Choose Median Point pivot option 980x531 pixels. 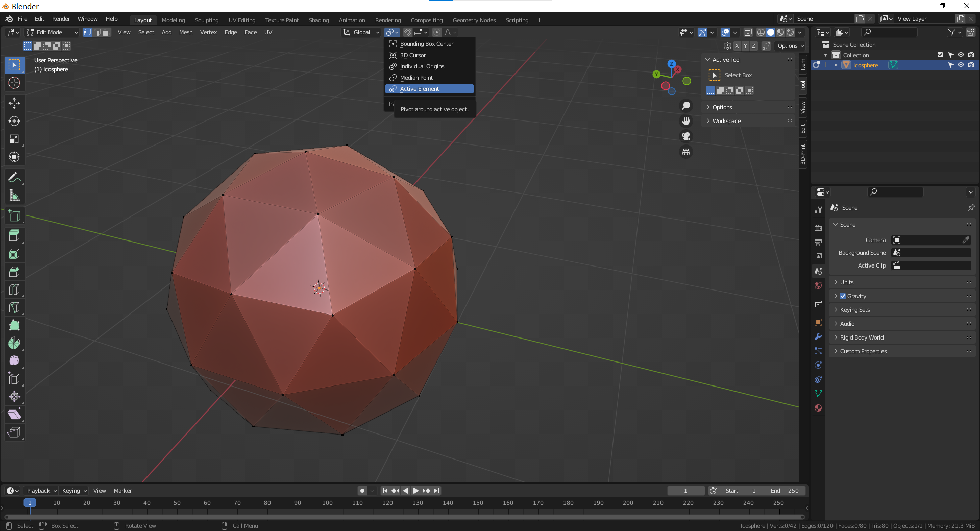coord(429,78)
